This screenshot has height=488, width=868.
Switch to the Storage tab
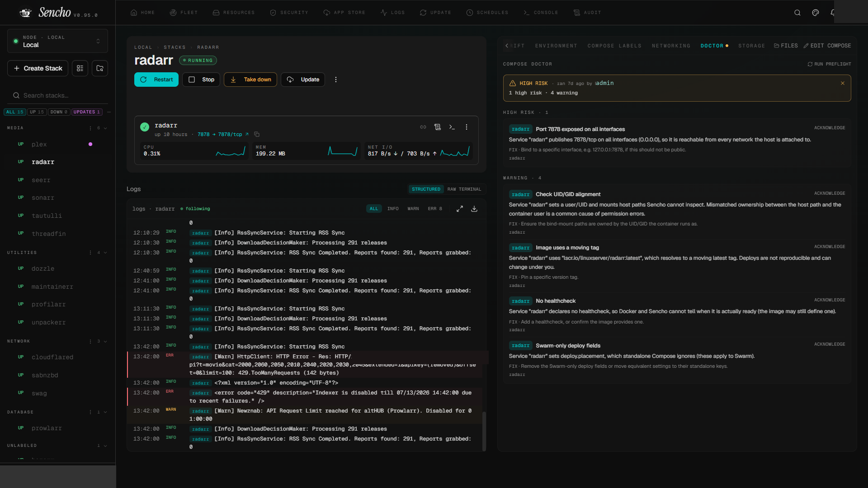[x=751, y=46]
